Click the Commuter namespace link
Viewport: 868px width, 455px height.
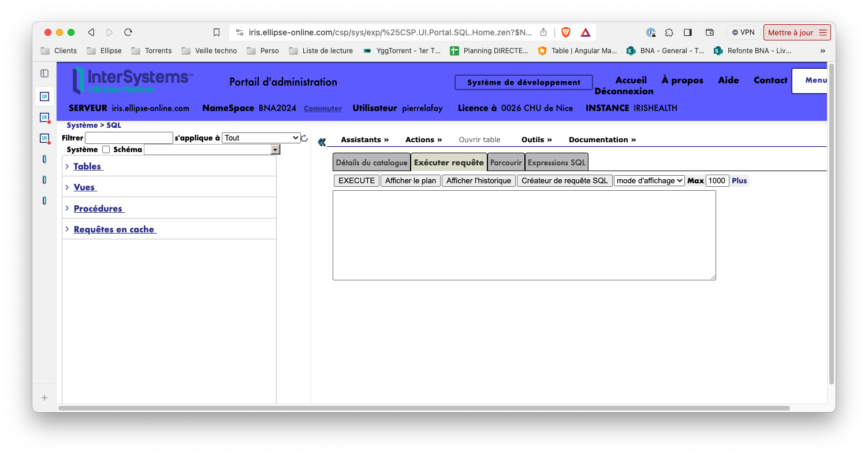pos(323,109)
